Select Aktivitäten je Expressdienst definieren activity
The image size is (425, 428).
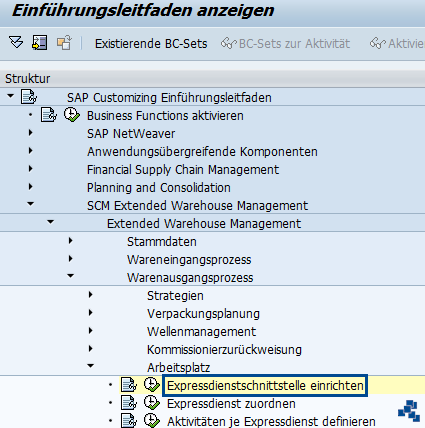click(x=271, y=421)
